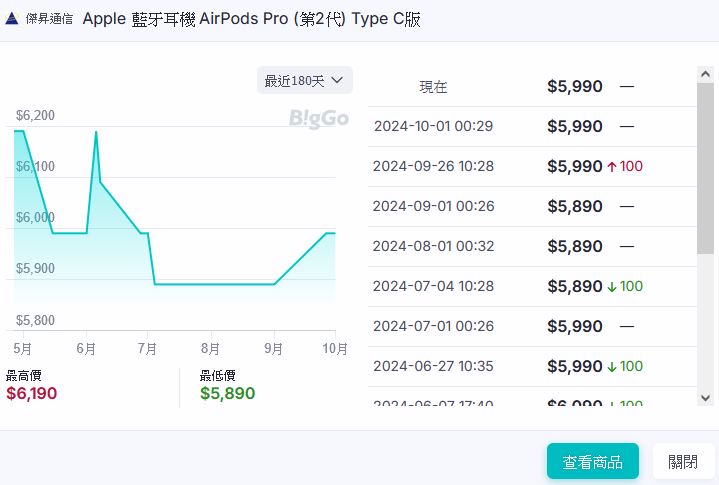The image size is (719, 485).
Task: Click the 查看商品 button
Action: click(592, 461)
